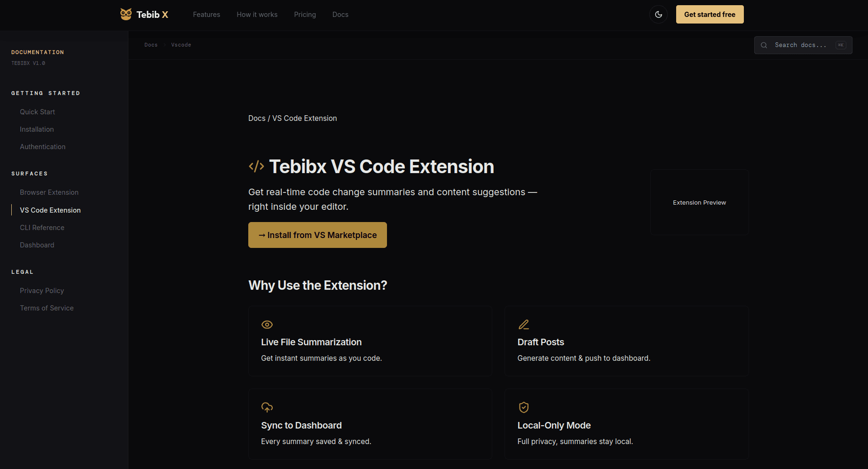Viewport: 868px width, 469px height.
Task: Click the cloud upload icon for Sync
Action: pyautogui.click(x=267, y=407)
